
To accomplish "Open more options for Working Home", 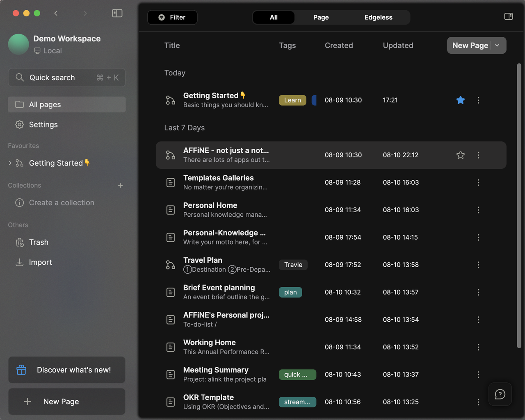I will 478,347.
